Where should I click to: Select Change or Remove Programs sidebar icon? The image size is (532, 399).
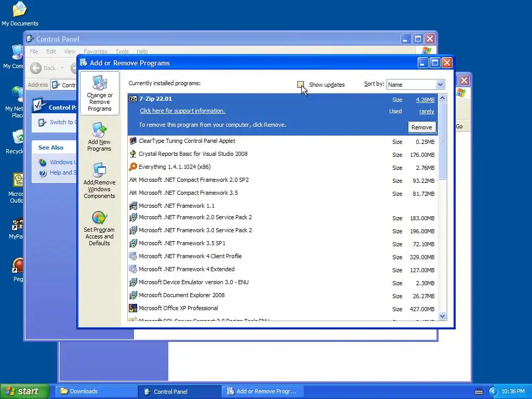coord(99,94)
